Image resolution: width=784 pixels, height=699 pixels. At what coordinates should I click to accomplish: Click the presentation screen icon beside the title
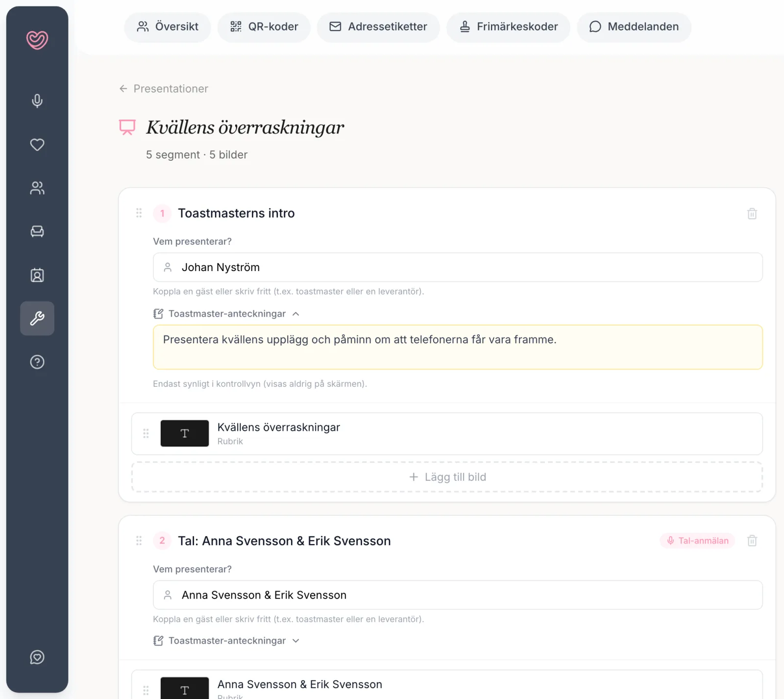coord(127,127)
